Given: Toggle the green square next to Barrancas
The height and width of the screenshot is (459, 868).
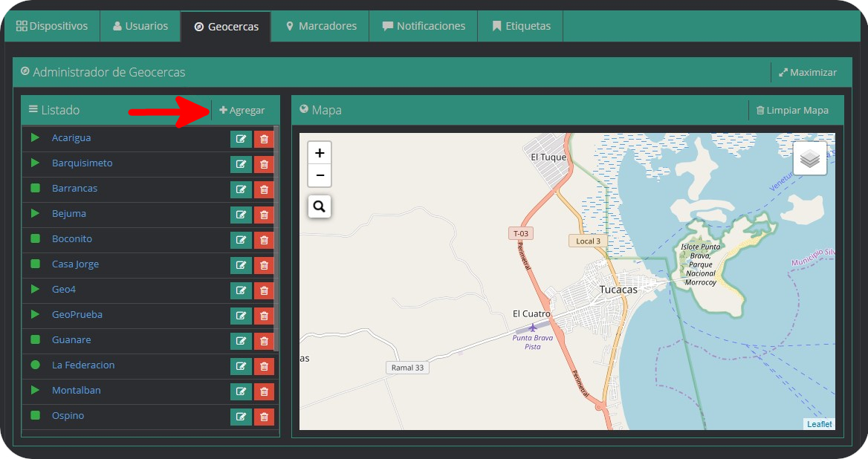Looking at the screenshot, I should 35,189.
